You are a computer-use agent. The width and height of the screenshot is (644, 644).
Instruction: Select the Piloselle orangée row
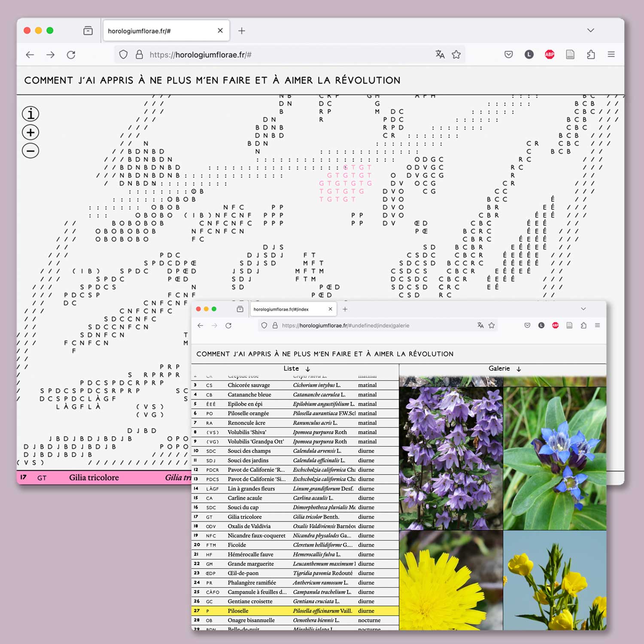coord(295,413)
